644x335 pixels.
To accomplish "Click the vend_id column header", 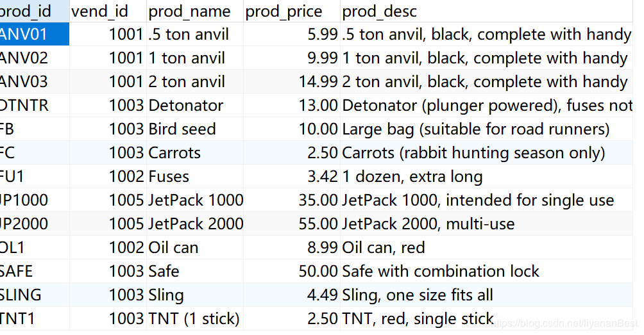I will (x=99, y=11).
